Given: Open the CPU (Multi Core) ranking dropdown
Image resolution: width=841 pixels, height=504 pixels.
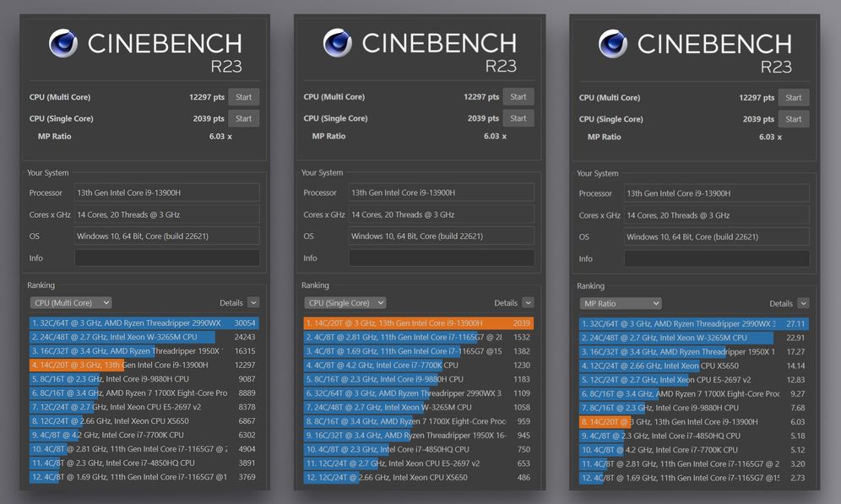Looking at the screenshot, I should (x=71, y=302).
